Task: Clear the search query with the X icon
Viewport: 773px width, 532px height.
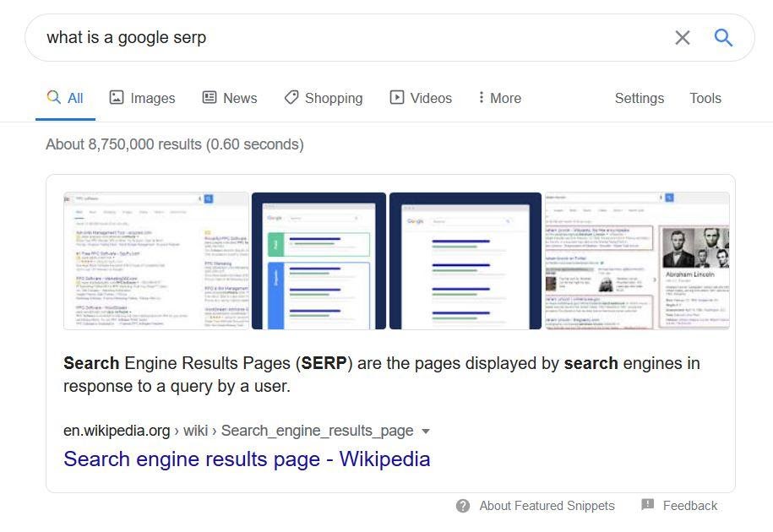Action: [x=683, y=37]
